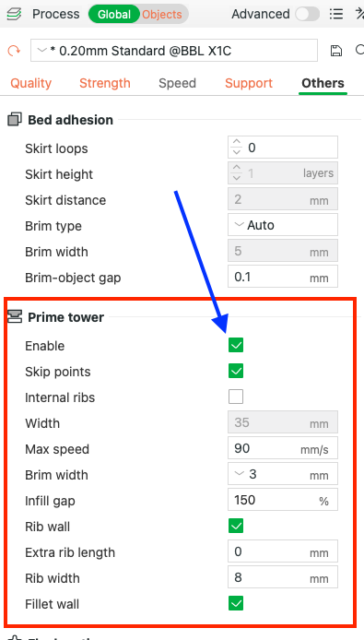Screen dimensions: 364x640
Task: Select the Global mode button
Action: tap(114, 15)
